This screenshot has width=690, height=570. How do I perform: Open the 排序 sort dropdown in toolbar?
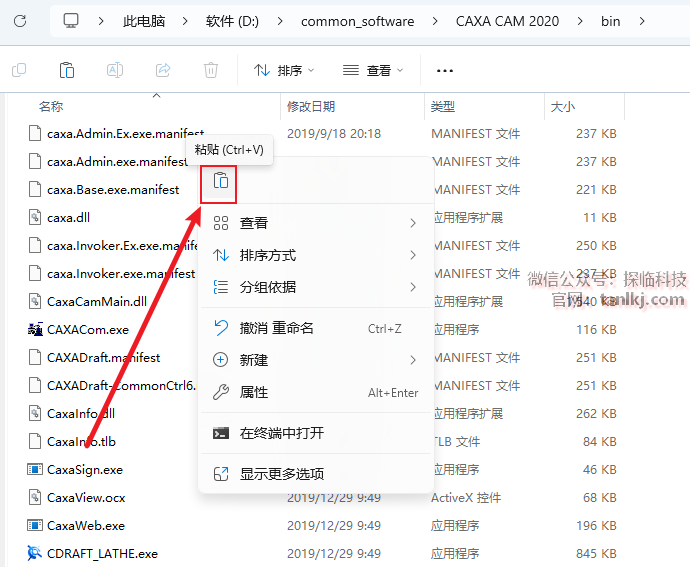284,70
